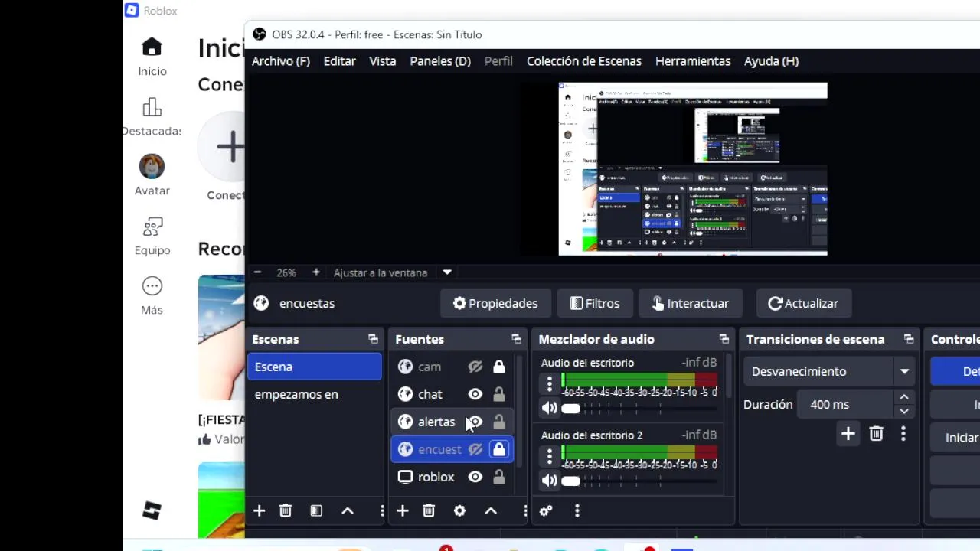Image resolution: width=980 pixels, height=551 pixels.
Task: Open Colección de Escenas menu
Action: (584, 61)
